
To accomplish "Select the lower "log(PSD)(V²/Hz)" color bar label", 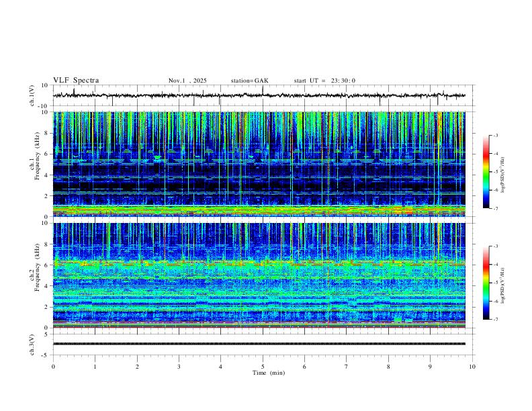I will point(503,286).
